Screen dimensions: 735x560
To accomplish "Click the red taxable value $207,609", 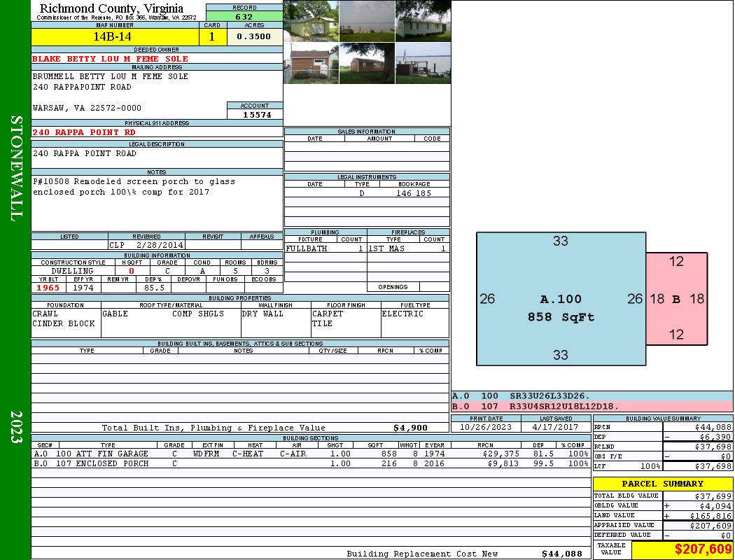I will [x=682, y=549].
